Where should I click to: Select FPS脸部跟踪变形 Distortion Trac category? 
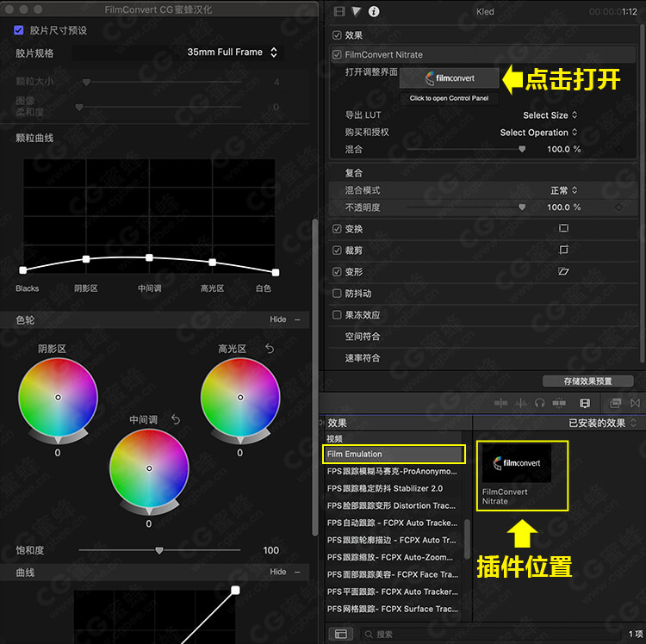[x=391, y=505]
